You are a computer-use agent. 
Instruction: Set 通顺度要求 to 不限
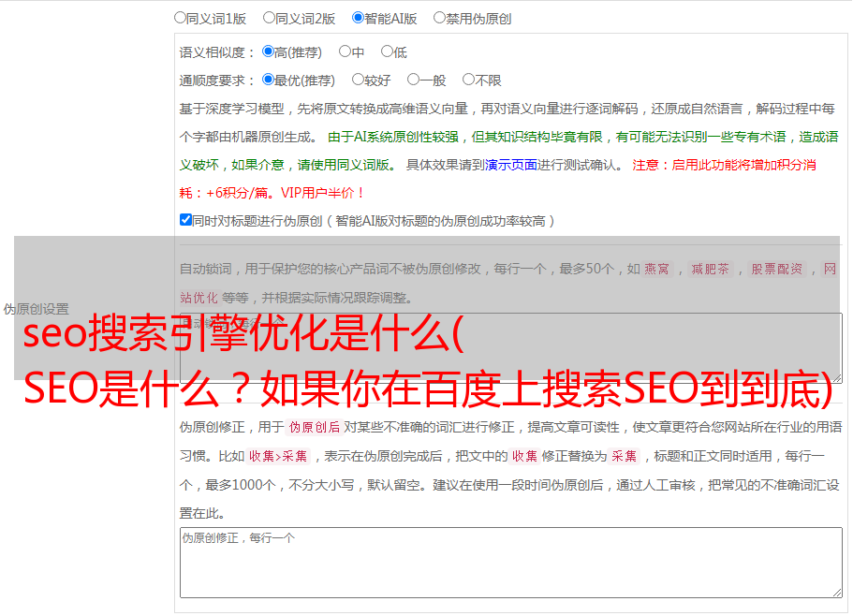pos(468,80)
